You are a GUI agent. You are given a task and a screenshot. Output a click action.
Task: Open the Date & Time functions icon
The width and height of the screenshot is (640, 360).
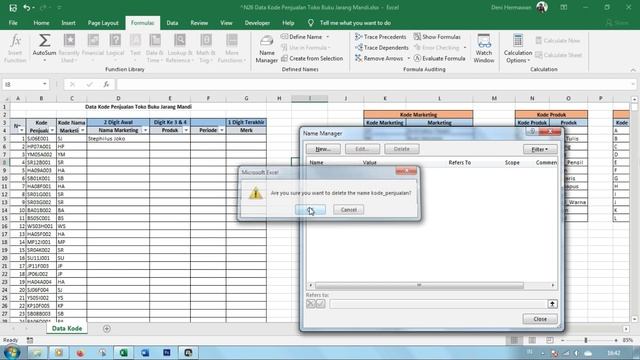155,48
